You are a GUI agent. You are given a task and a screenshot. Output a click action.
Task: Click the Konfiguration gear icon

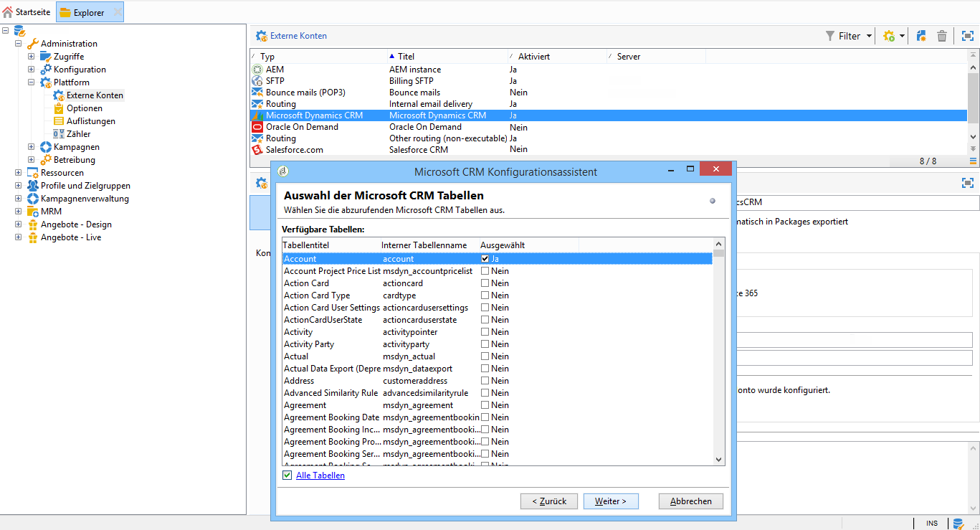coord(45,70)
